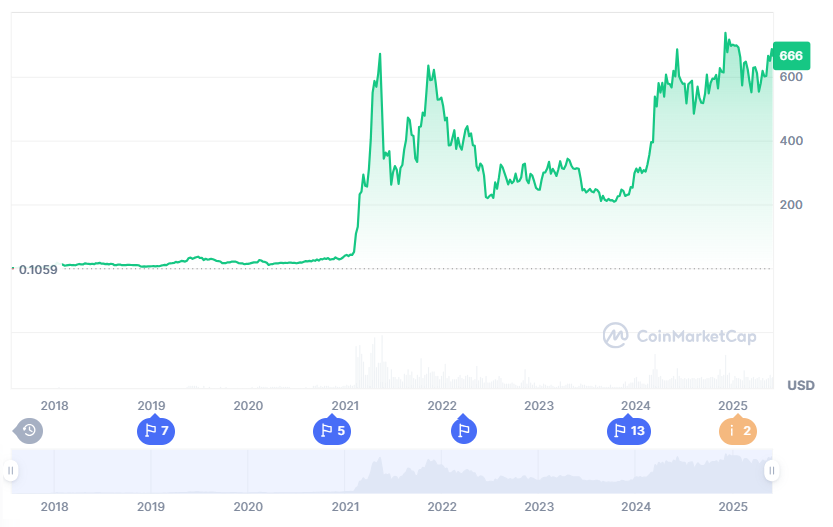The height and width of the screenshot is (527, 833).
Task: Click the 2023 label on main time axis
Action: (539, 405)
